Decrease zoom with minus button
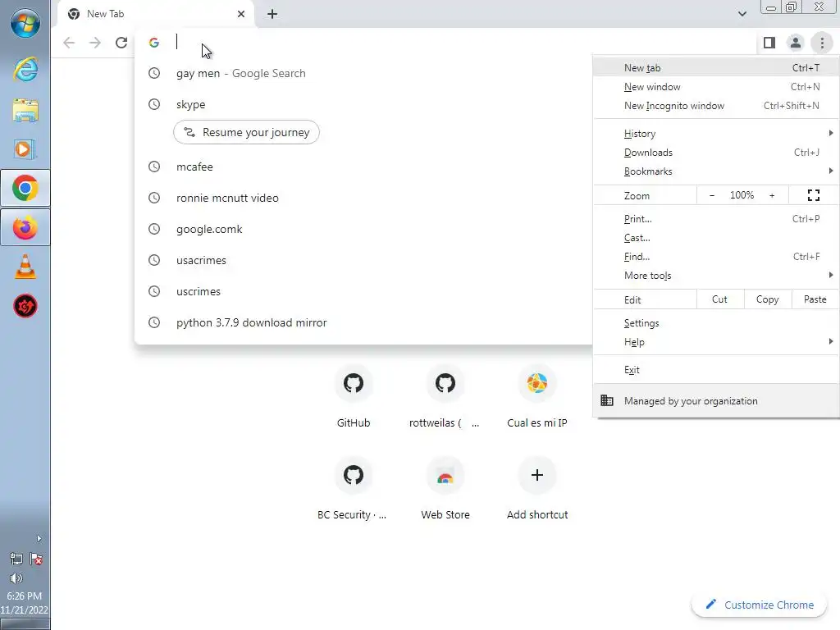This screenshot has height=630, width=840. click(712, 195)
